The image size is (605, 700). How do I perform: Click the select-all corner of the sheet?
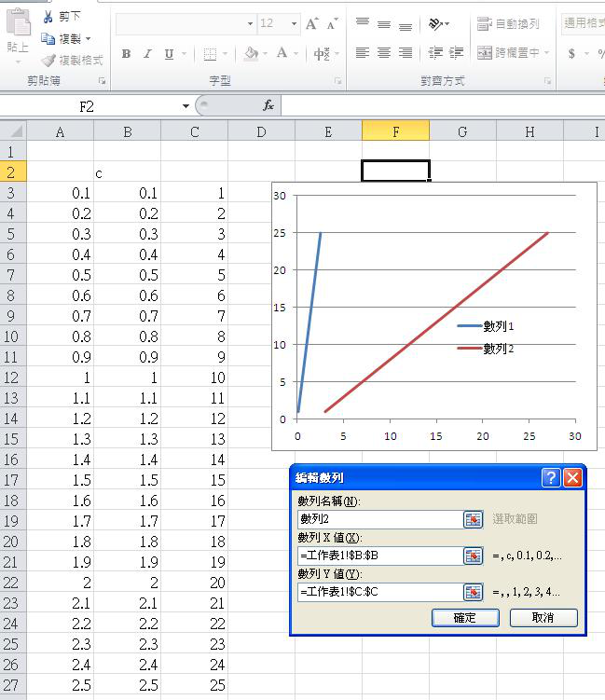point(13,131)
